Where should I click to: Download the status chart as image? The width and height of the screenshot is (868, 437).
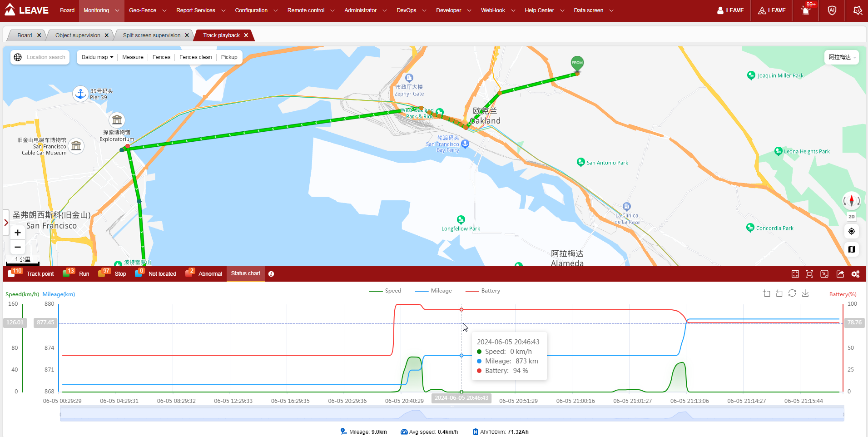coord(805,293)
